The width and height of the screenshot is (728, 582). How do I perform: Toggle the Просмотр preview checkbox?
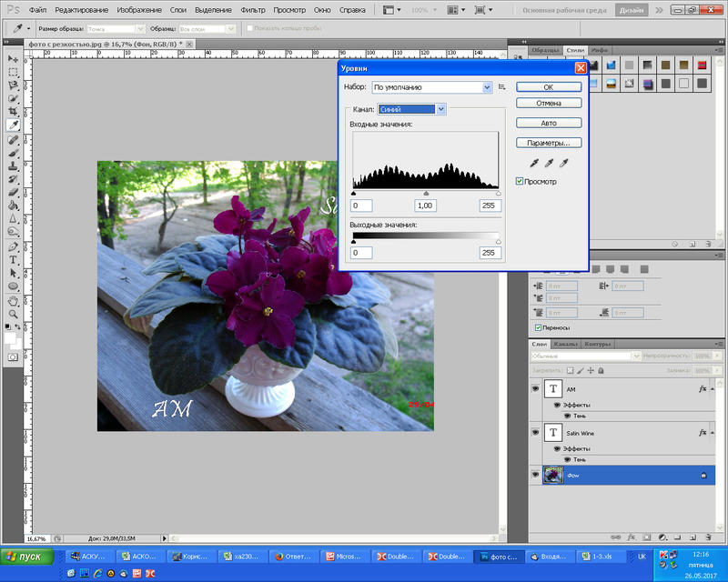[520, 182]
